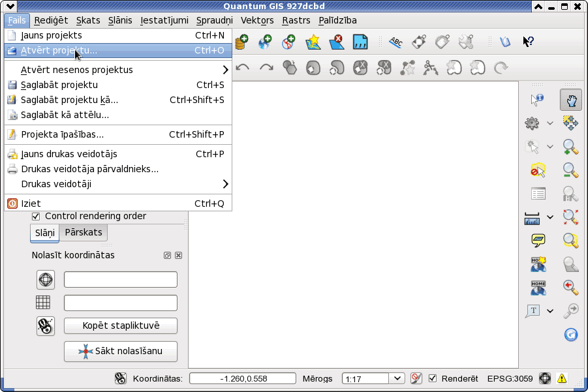Select the Pan map hand tool
This screenshot has width=588, height=392.
click(x=571, y=100)
